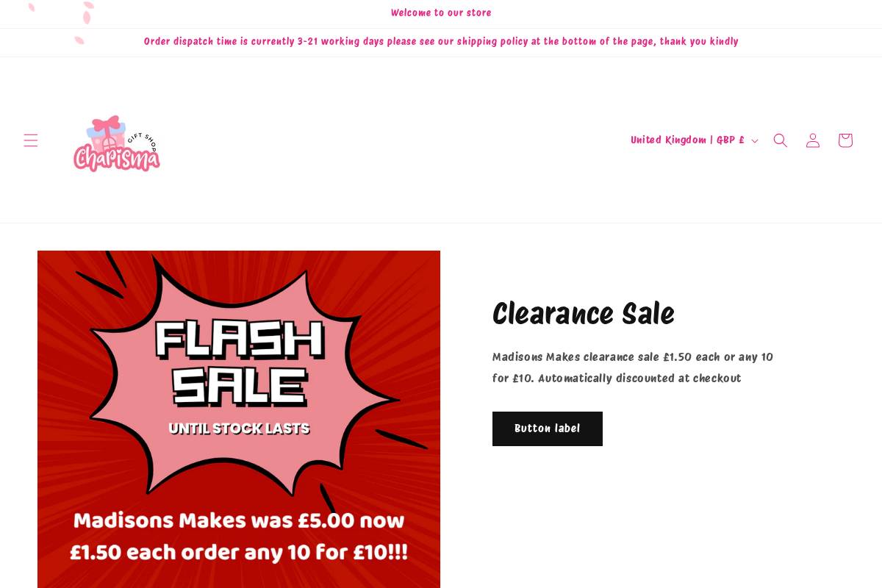882x588 pixels.
Task: Click the black Button label button
Action: tap(548, 429)
